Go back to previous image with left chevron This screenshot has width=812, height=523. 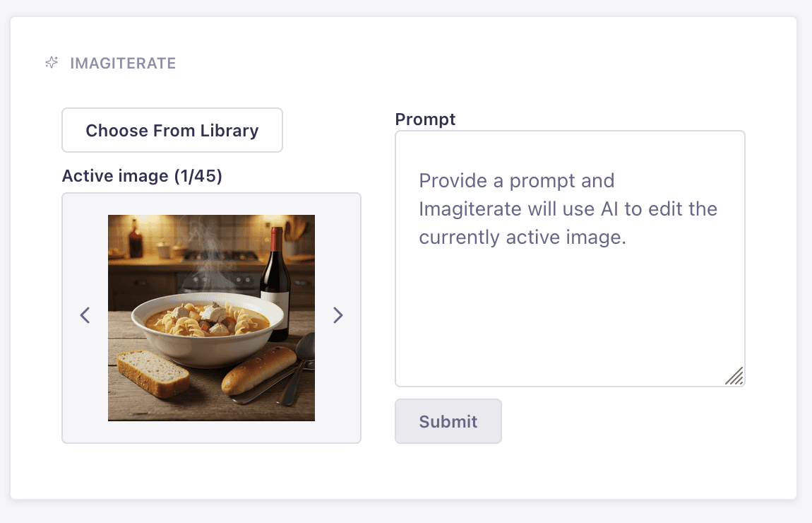[85, 315]
